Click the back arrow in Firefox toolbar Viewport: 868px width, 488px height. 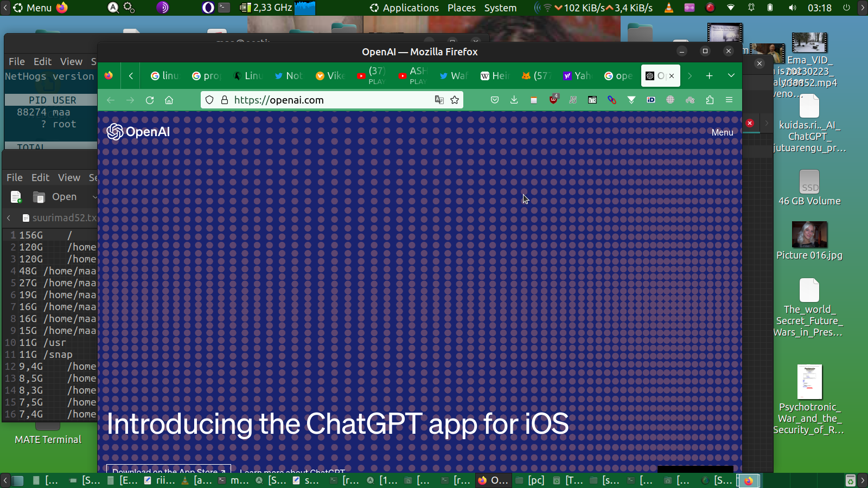coord(111,100)
